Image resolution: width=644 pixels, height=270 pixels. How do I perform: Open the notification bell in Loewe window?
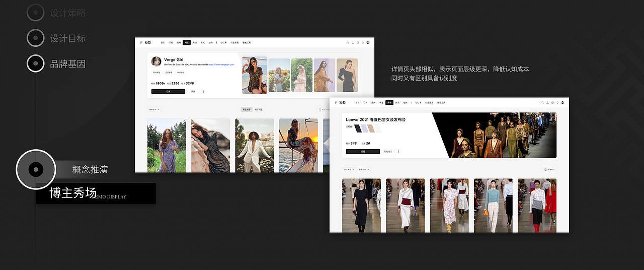pyautogui.click(x=557, y=103)
